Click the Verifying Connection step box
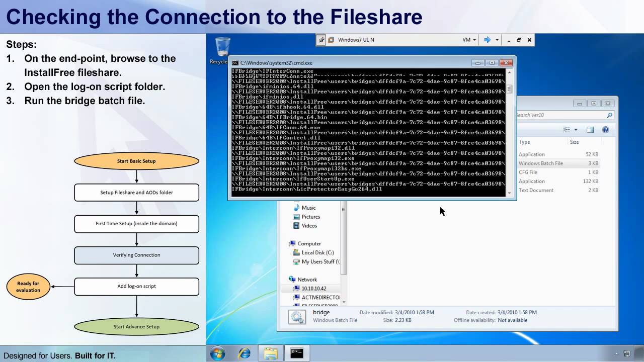 click(x=136, y=255)
